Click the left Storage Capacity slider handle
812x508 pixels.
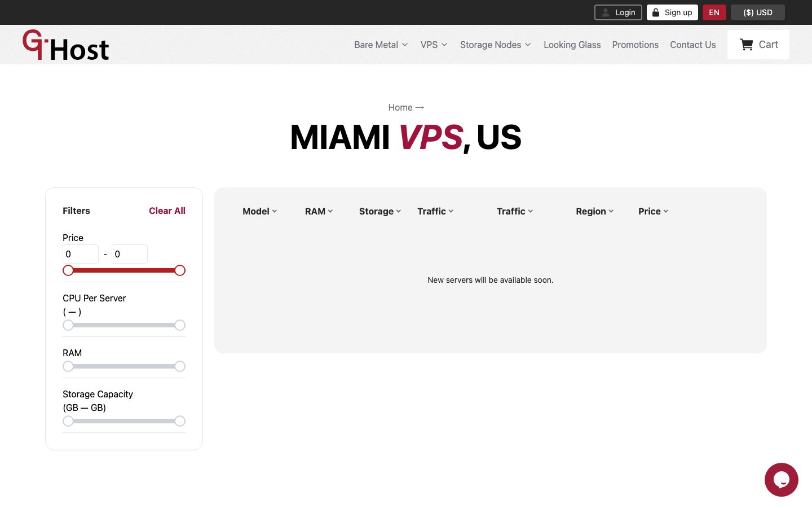point(68,421)
